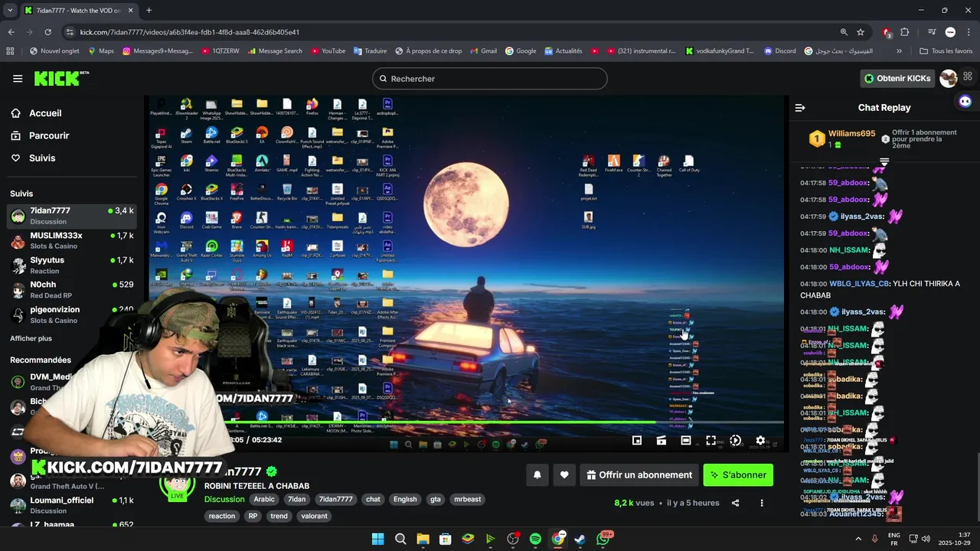Viewport: 980px width, 551px height.
Task: Select the valorant tag
Action: pos(315,516)
